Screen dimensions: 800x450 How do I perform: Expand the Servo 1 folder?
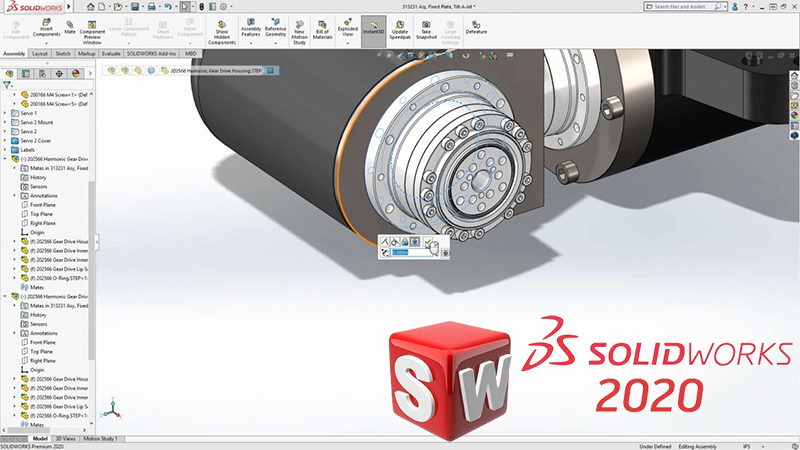pos(5,113)
